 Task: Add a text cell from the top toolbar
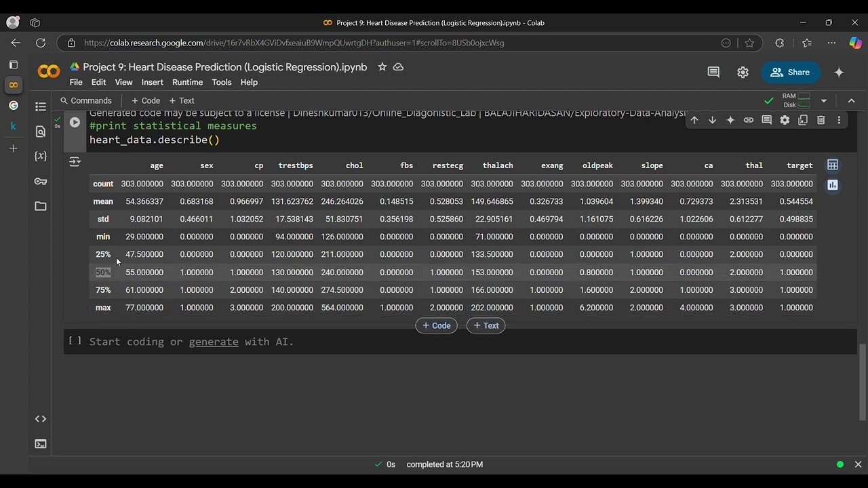tap(182, 100)
